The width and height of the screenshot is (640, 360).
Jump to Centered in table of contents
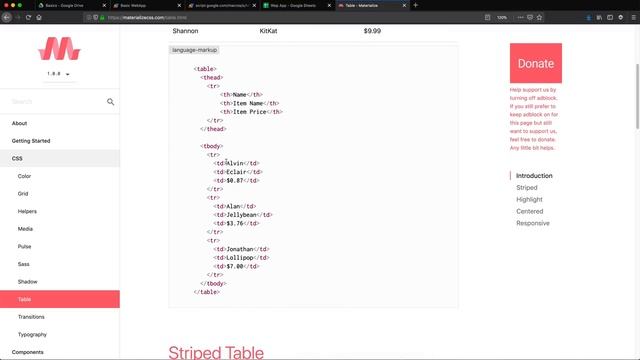(x=529, y=211)
